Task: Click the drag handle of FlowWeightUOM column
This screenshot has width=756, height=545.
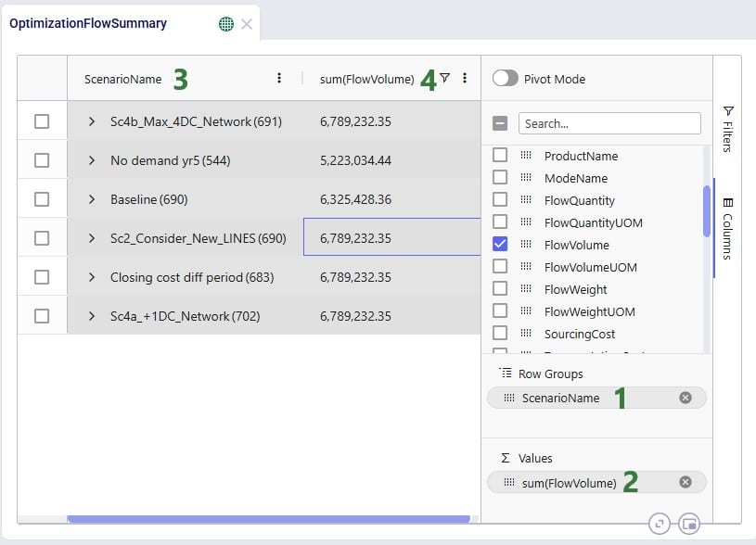Action: coord(526,311)
